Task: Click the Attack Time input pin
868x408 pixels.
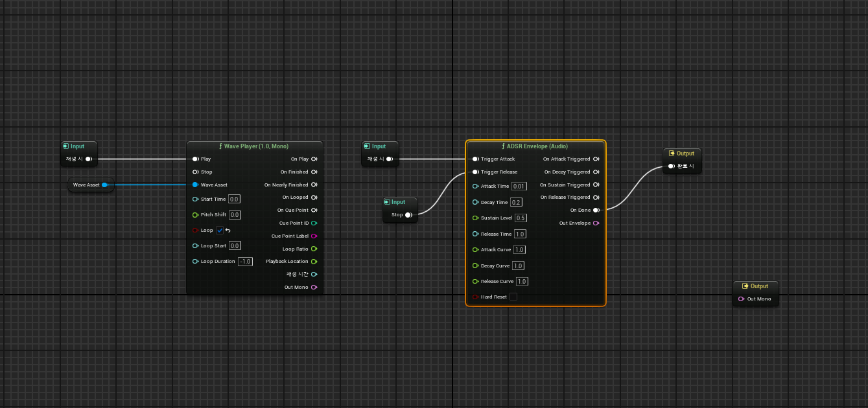Action: (475, 186)
